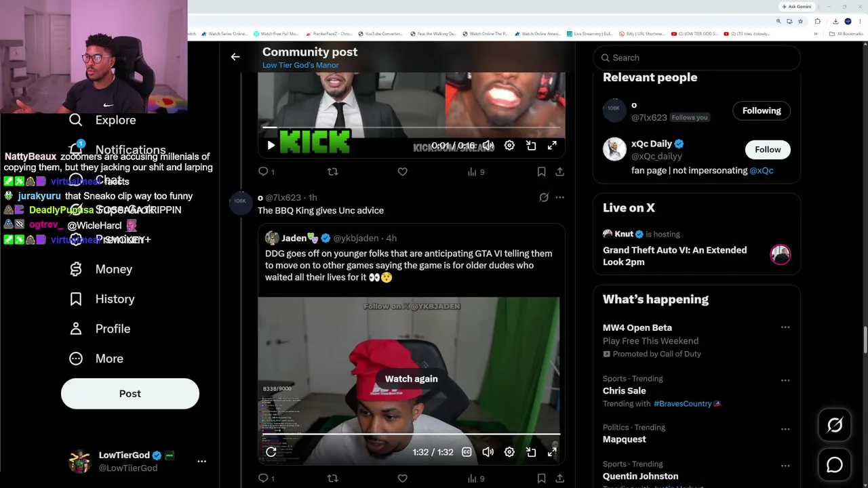The width and height of the screenshot is (868, 488).
Task: Share the Kick clip post
Action: tap(559, 171)
